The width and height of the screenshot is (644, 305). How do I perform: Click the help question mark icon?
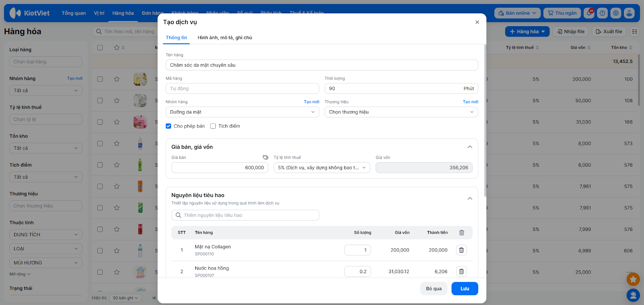(x=603, y=13)
